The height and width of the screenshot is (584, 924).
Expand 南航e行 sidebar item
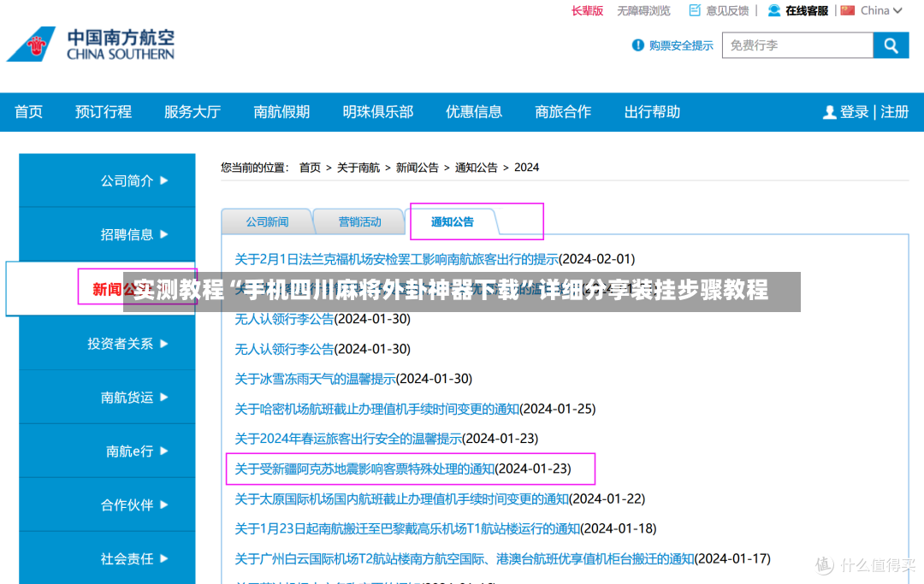[107, 451]
